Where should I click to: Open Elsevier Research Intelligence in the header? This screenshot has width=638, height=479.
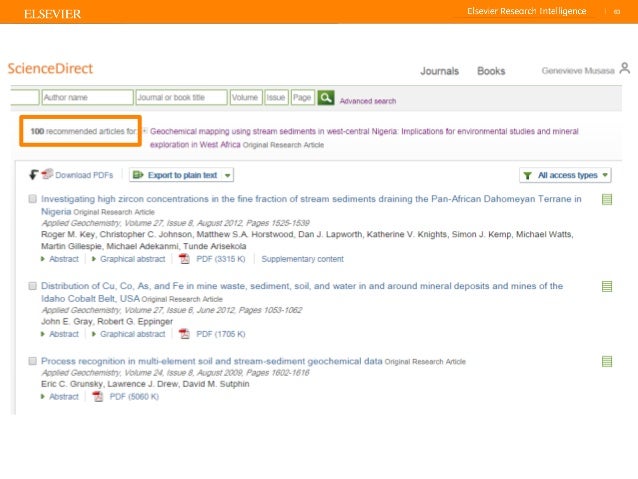527,11
